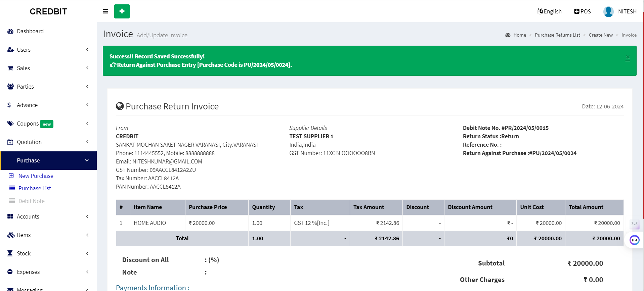The height and width of the screenshot is (291, 644).
Task: Click the Dashboard gauge icon
Action: click(x=10, y=31)
